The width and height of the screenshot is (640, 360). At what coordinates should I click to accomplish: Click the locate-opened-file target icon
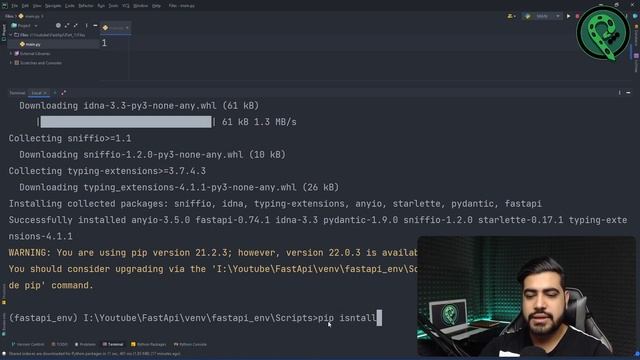pyautogui.click(x=58, y=25)
